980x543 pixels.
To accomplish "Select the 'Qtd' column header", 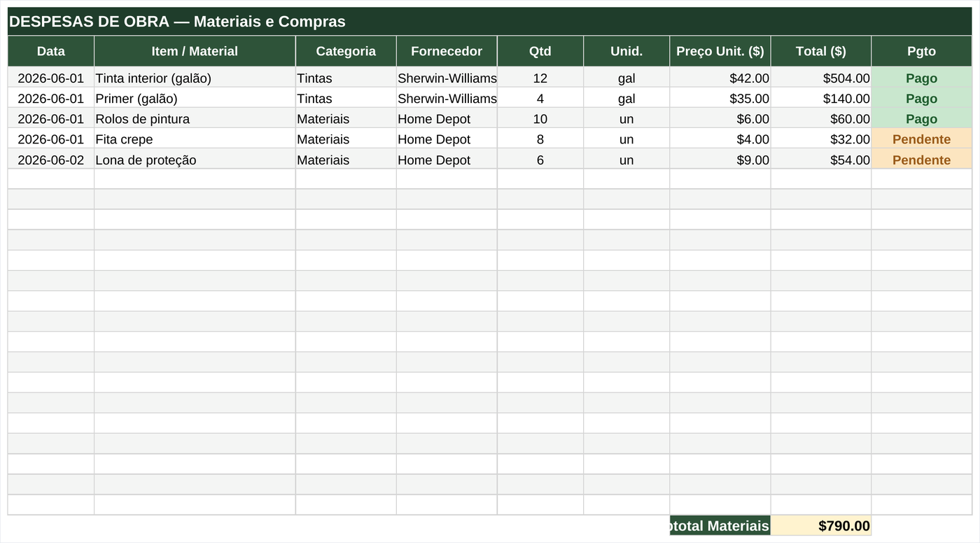I will (x=540, y=51).
